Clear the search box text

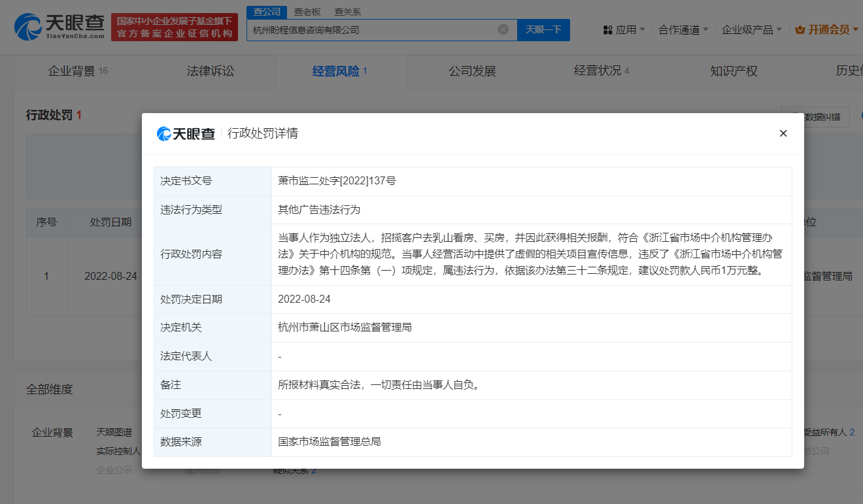pyautogui.click(x=503, y=29)
